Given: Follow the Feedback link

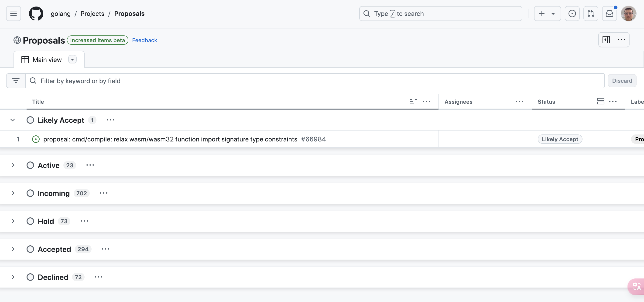Looking at the screenshot, I should coord(144,40).
